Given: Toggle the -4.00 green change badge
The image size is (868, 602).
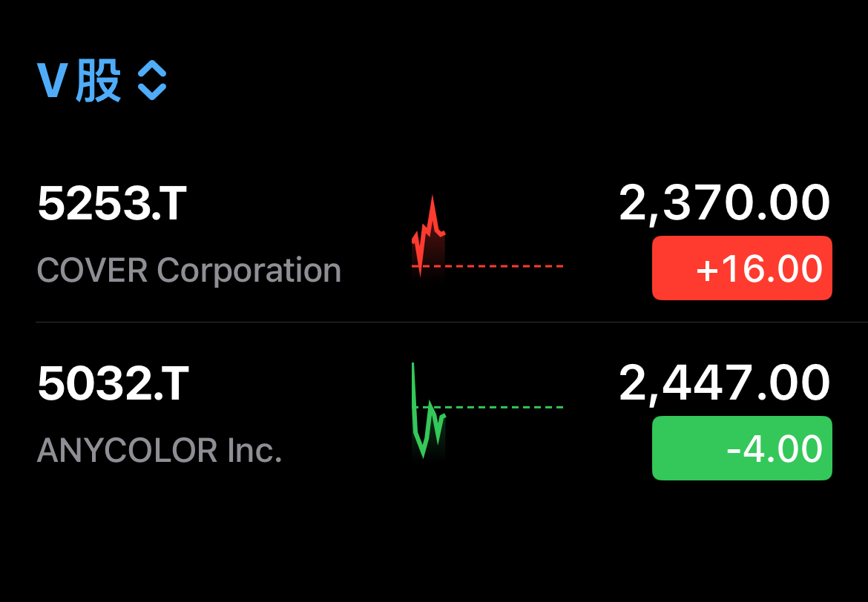Looking at the screenshot, I should click(x=742, y=449).
